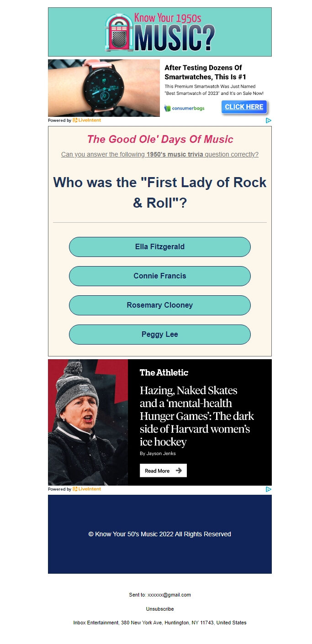Click the jukebox icon in header logo
Viewport: 312px width, 644px height.
tap(119, 32)
